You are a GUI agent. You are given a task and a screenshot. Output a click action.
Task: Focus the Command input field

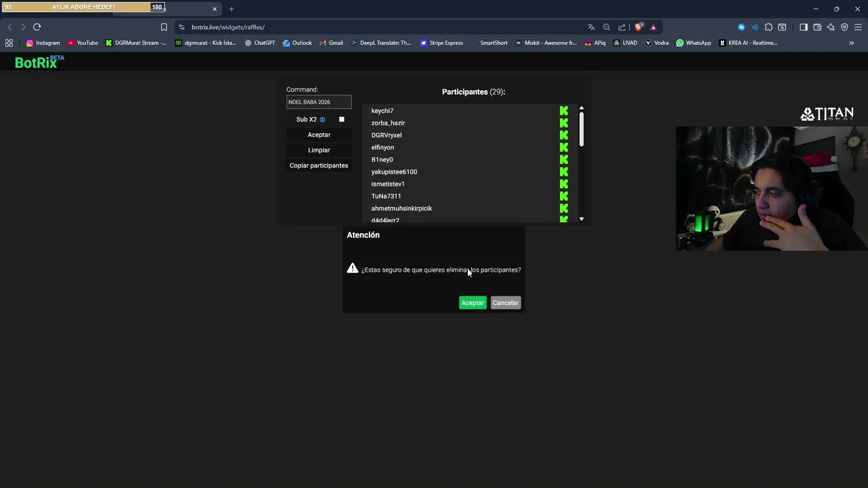coord(319,102)
